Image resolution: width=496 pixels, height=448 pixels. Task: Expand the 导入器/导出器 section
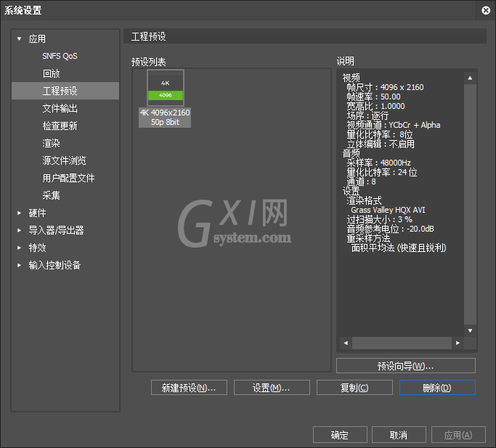pyautogui.click(x=20, y=230)
